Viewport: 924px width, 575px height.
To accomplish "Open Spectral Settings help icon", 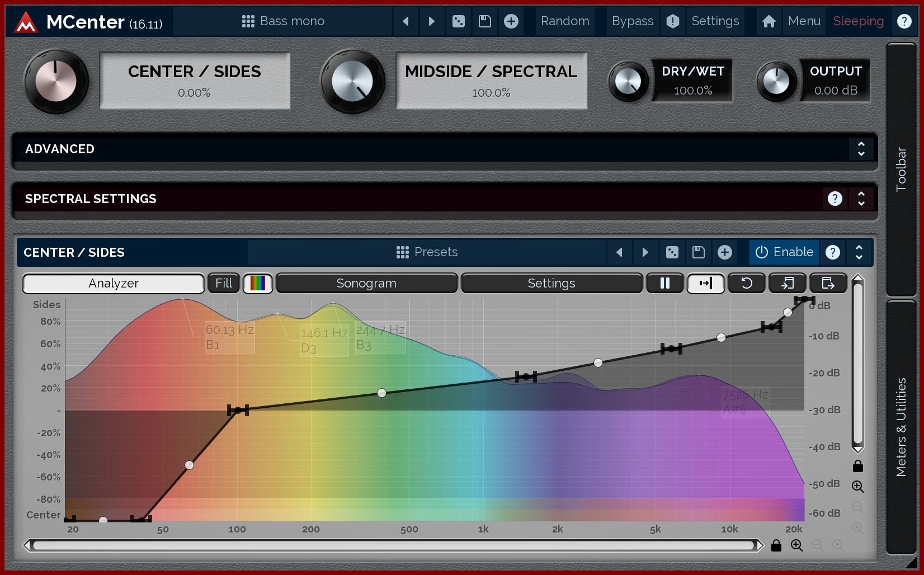I will [x=835, y=199].
